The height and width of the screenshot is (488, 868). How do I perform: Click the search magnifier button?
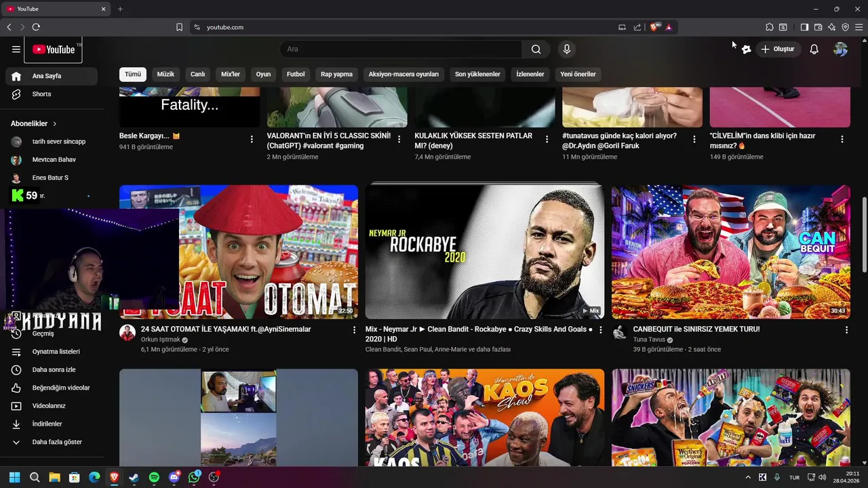pos(536,49)
